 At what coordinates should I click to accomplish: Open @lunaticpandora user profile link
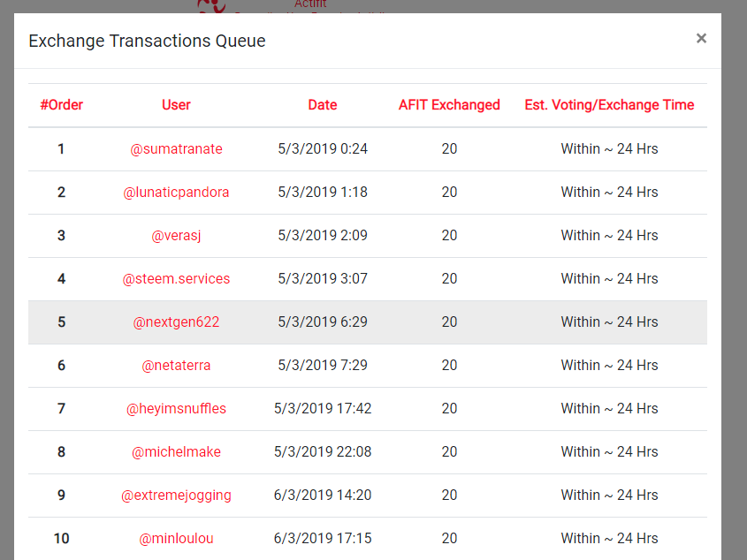coord(176,193)
